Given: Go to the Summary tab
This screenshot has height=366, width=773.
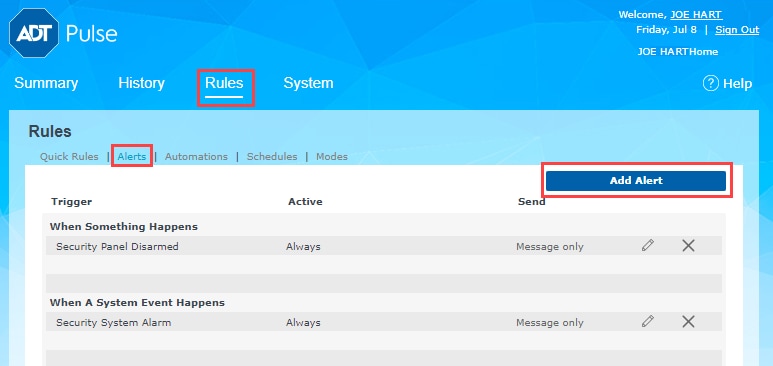Looking at the screenshot, I should tap(46, 83).
